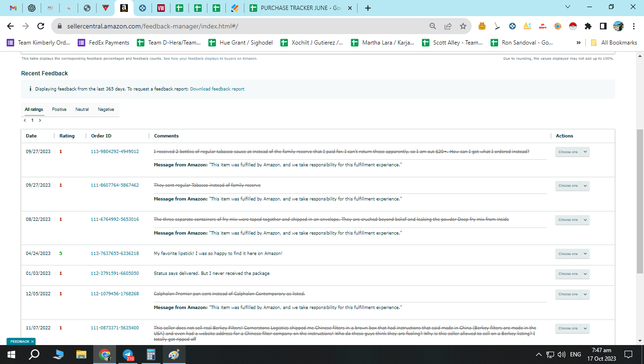Open the bear-in-bucket browser extension

(x=482, y=26)
